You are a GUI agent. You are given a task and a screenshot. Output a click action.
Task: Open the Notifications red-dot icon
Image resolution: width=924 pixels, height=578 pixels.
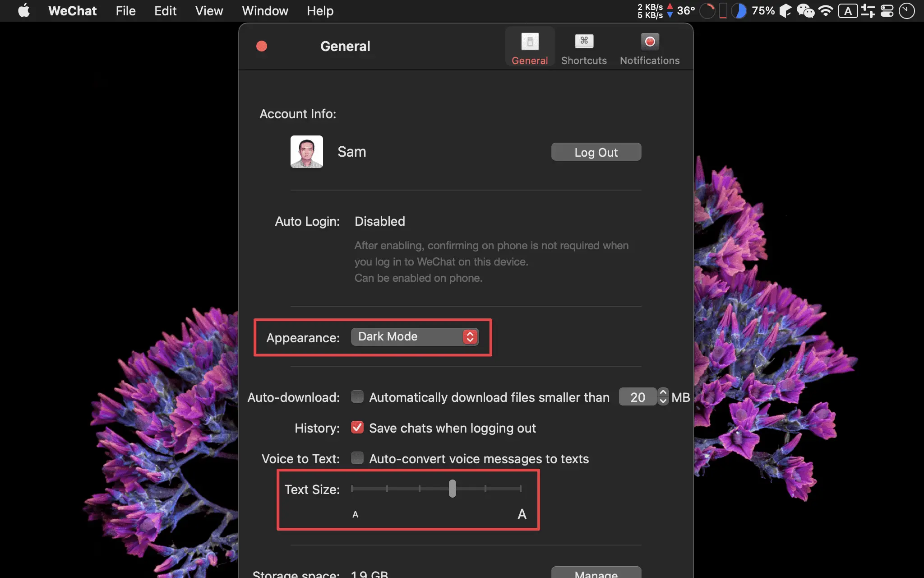(650, 42)
